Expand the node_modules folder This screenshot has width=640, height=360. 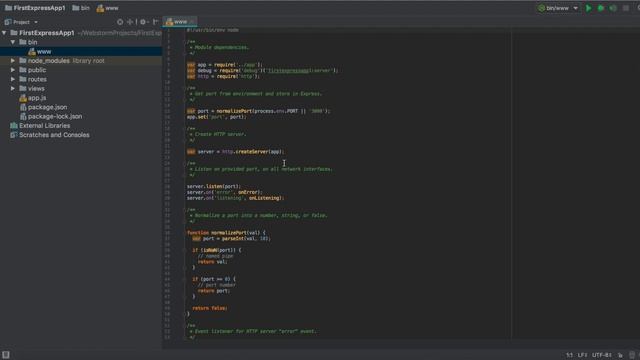(x=13, y=60)
